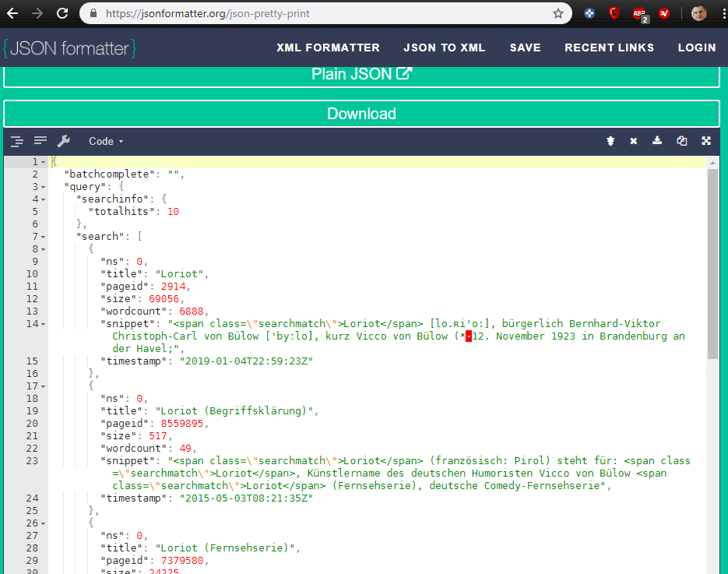The height and width of the screenshot is (574, 728).
Task: Click the Plain JSON button
Action: click(x=361, y=74)
